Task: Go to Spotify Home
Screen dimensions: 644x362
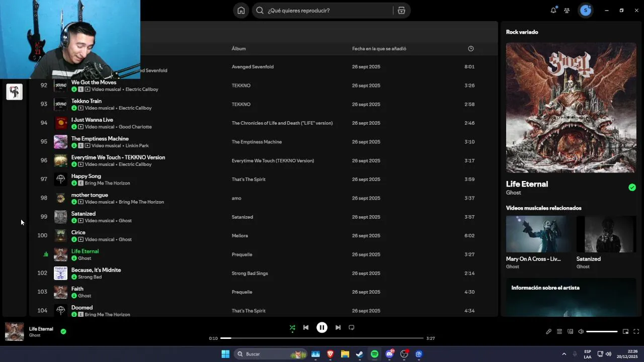Action: (241, 11)
